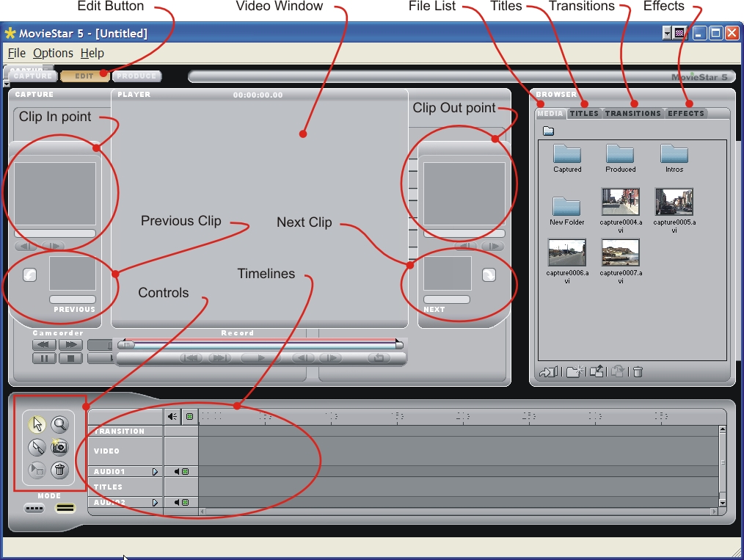Switch to double-line timeline mode

tap(65, 509)
